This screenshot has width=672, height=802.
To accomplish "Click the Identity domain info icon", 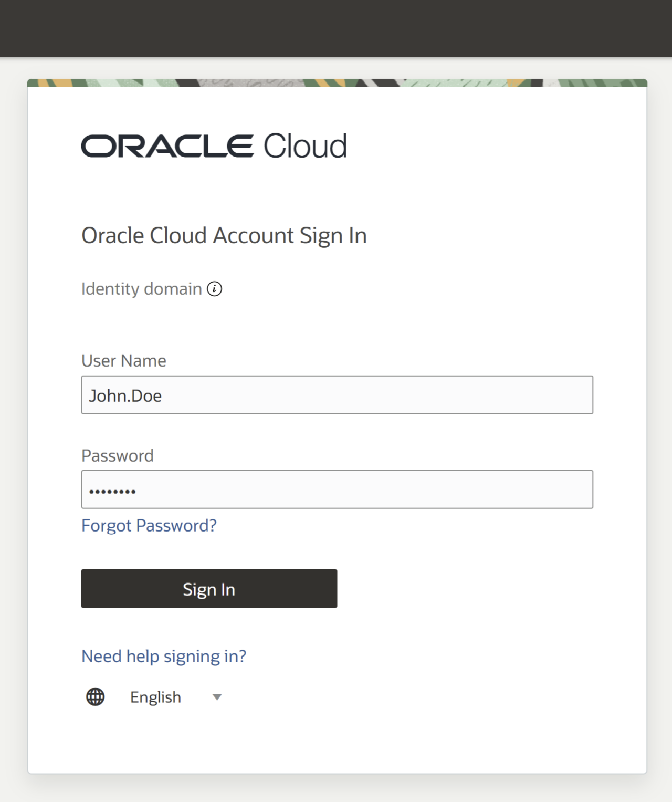I will coord(214,289).
